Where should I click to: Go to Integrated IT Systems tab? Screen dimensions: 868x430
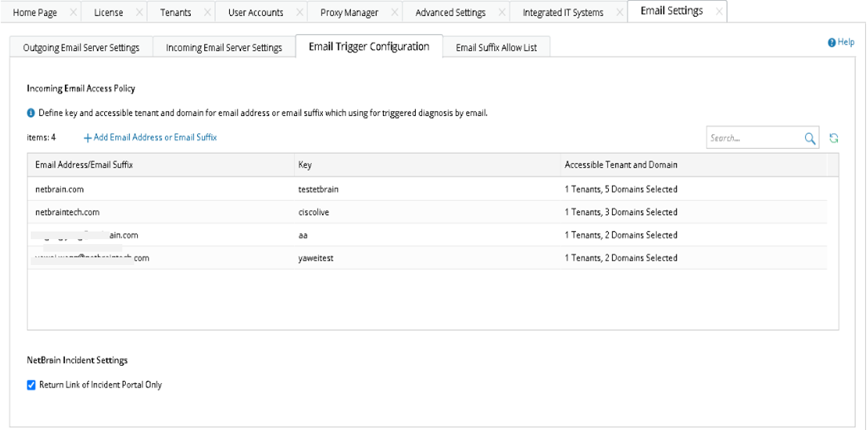pos(563,13)
